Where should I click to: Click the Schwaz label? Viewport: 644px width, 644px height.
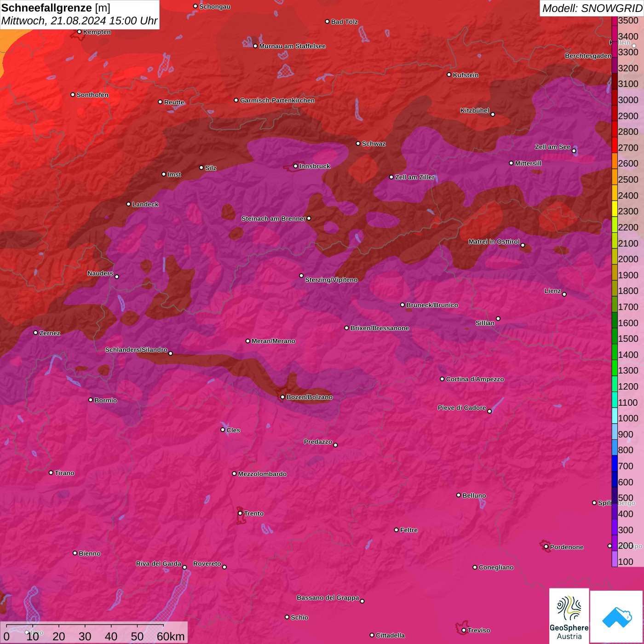[374, 144]
